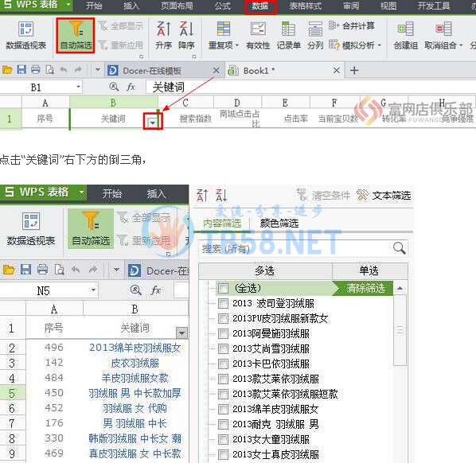
Task: Click the filter list vertical scrollbar
Action: 400,372
